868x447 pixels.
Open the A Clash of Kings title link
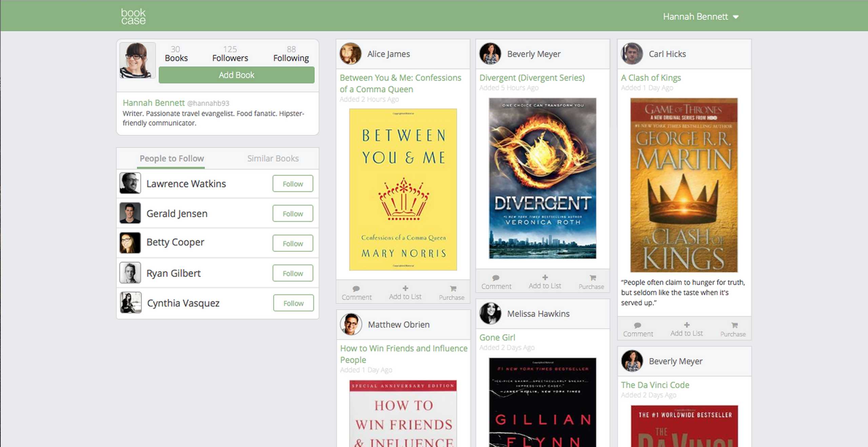(x=651, y=78)
